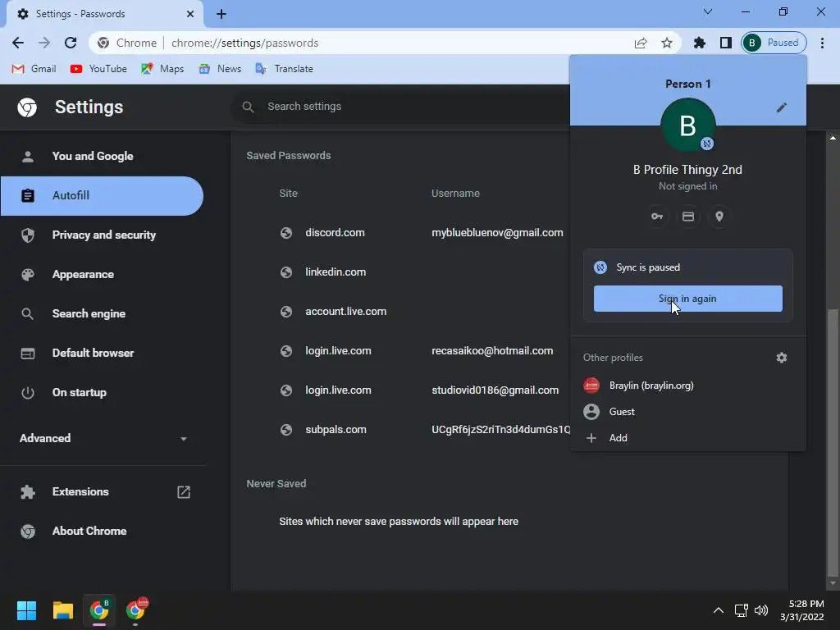Viewport: 840px width, 630px height.
Task: Click the discord.com saved password entry
Action: 335,232
